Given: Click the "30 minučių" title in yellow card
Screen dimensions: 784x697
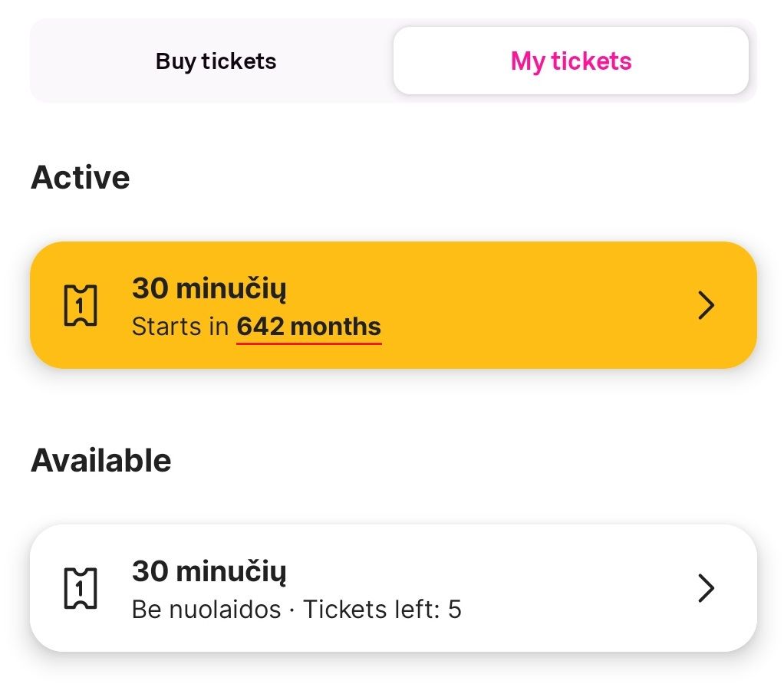Looking at the screenshot, I should 209,289.
